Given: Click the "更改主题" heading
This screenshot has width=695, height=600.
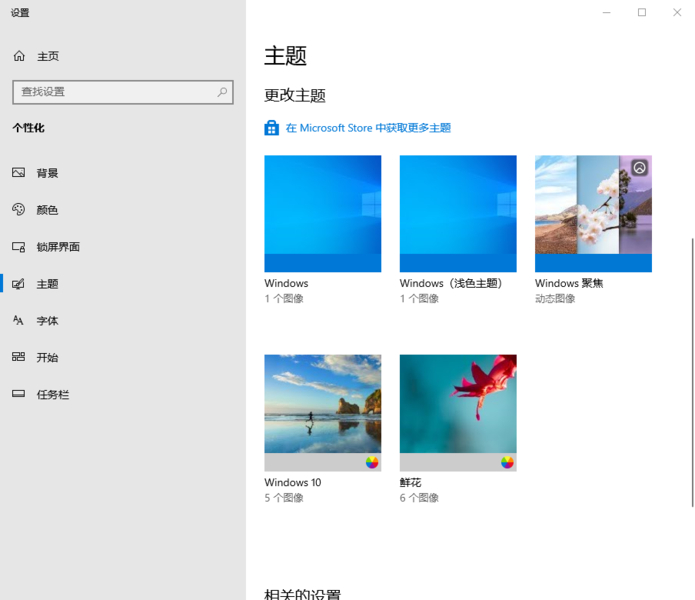Looking at the screenshot, I should pos(295,95).
